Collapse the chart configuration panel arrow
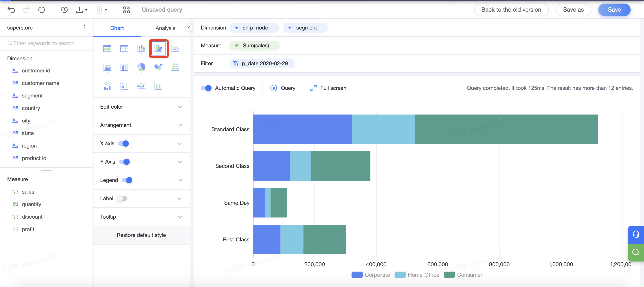The image size is (644, 287). (189, 28)
